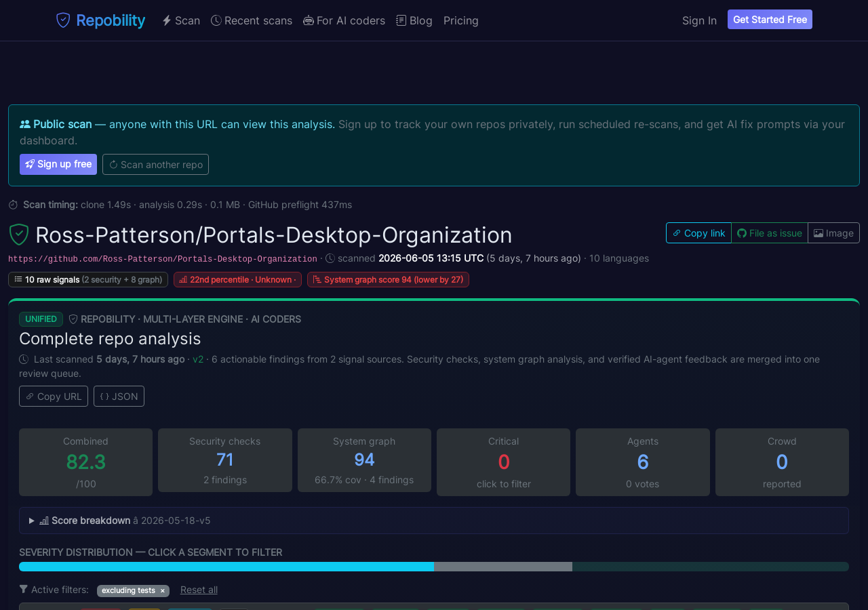Click the Copy link button
The height and width of the screenshot is (610, 868).
698,232
